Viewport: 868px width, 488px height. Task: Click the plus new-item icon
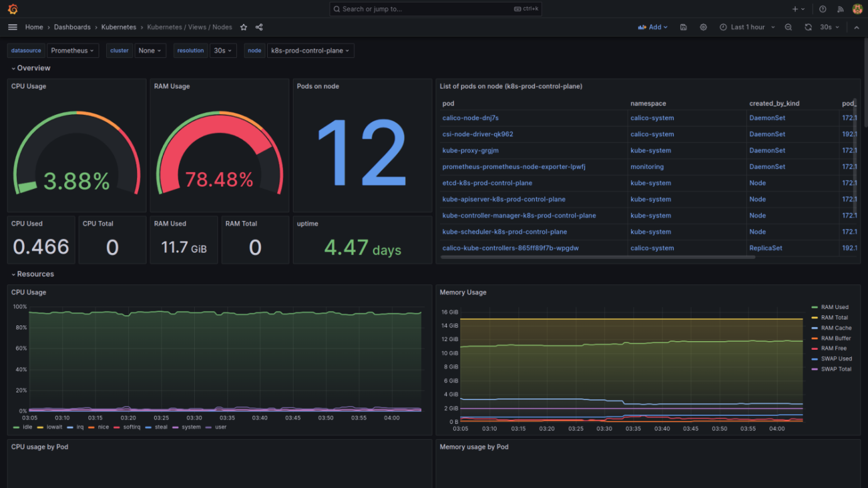coord(798,9)
